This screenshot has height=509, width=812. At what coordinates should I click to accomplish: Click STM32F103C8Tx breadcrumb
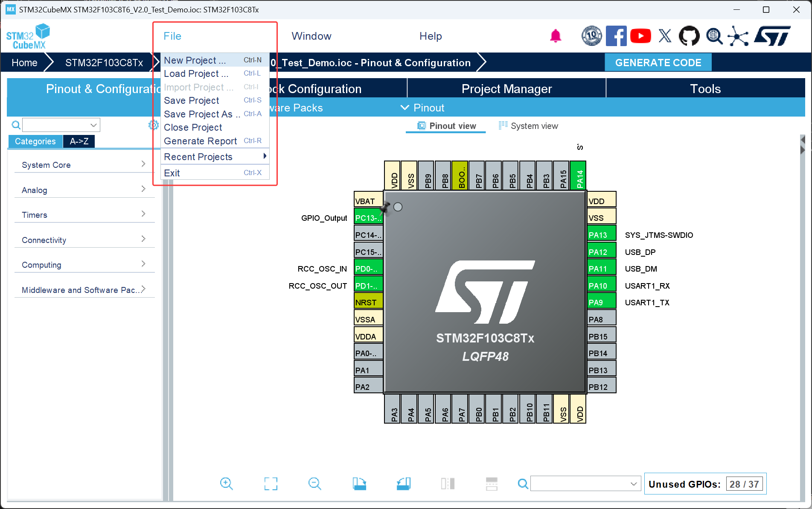(x=104, y=63)
